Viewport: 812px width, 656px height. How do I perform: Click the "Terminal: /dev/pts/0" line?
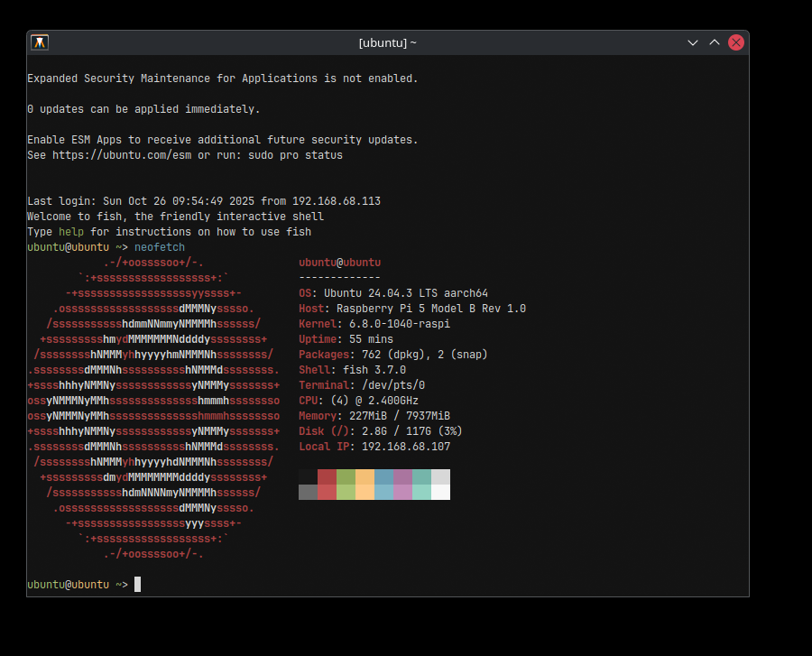[x=362, y=385]
